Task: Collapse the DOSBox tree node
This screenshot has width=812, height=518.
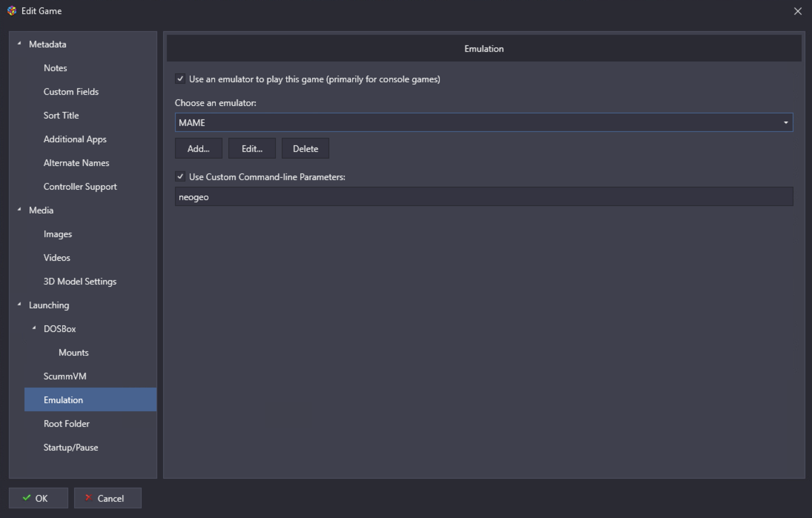Action: (x=34, y=328)
